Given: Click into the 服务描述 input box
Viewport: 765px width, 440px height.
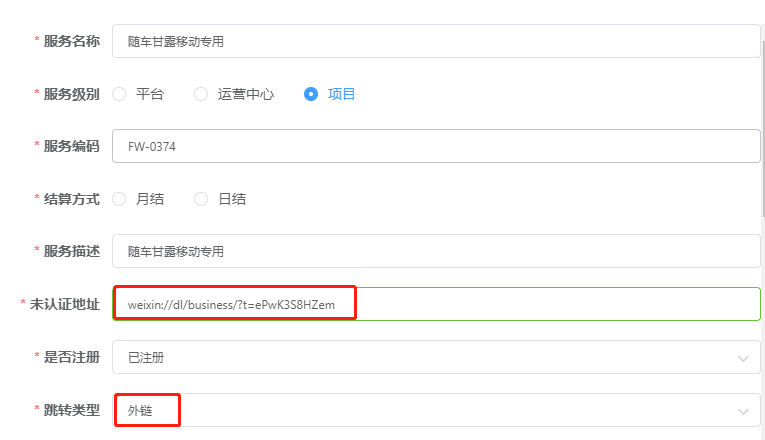Looking at the screenshot, I should (x=436, y=252).
